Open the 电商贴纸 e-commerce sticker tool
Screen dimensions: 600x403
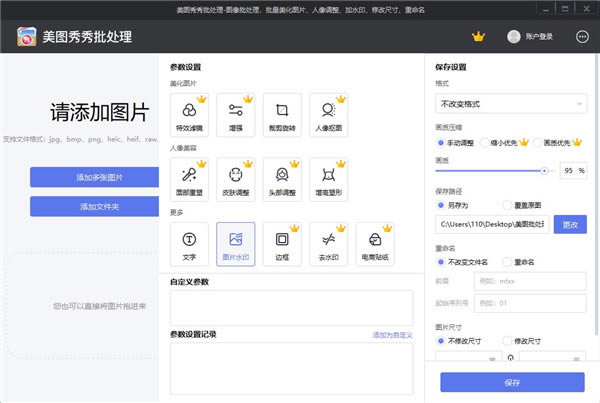[375, 244]
